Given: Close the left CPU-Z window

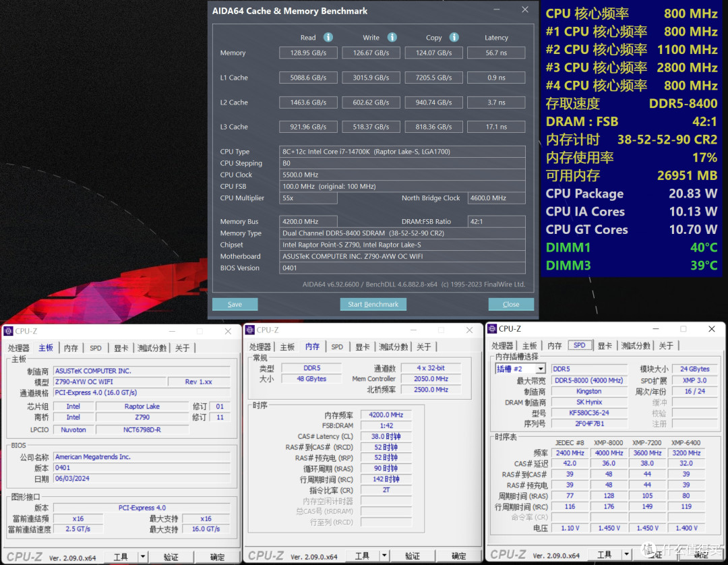Looking at the screenshot, I should [x=228, y=331].
